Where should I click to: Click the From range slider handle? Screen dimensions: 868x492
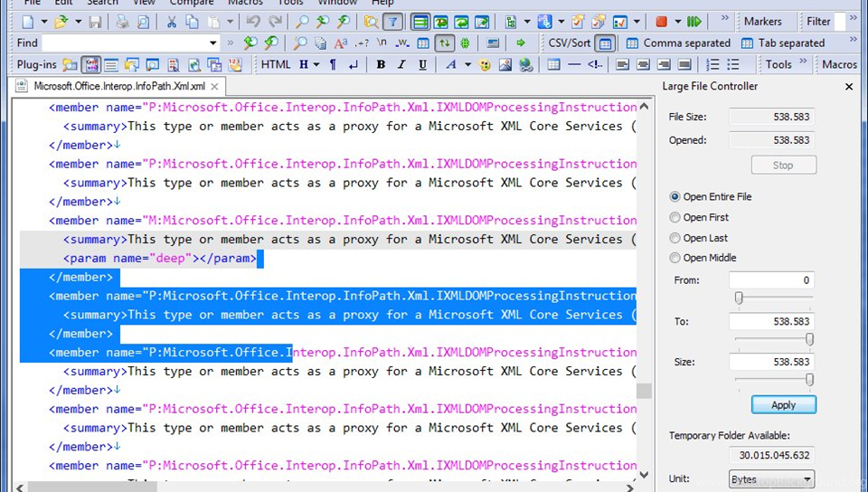coord(739,298)
